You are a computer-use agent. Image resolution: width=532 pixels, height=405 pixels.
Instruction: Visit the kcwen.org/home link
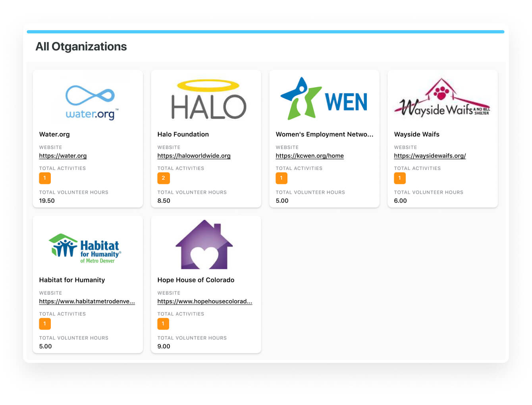(x=310, y=156)
